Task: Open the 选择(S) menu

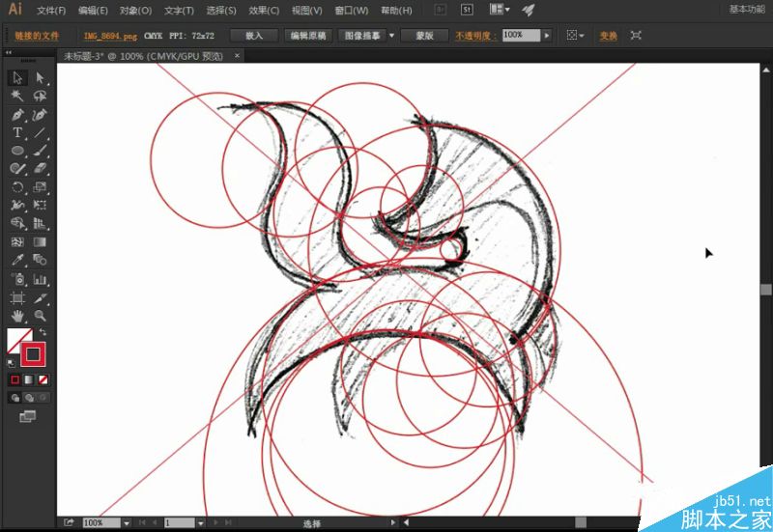Action: point(221,11)
